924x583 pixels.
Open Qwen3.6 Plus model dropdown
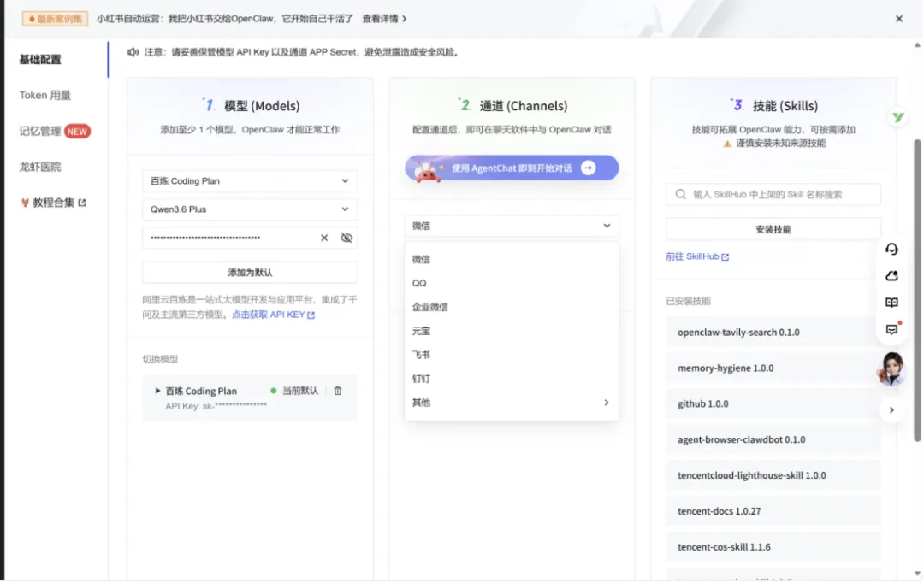[250, 209]
